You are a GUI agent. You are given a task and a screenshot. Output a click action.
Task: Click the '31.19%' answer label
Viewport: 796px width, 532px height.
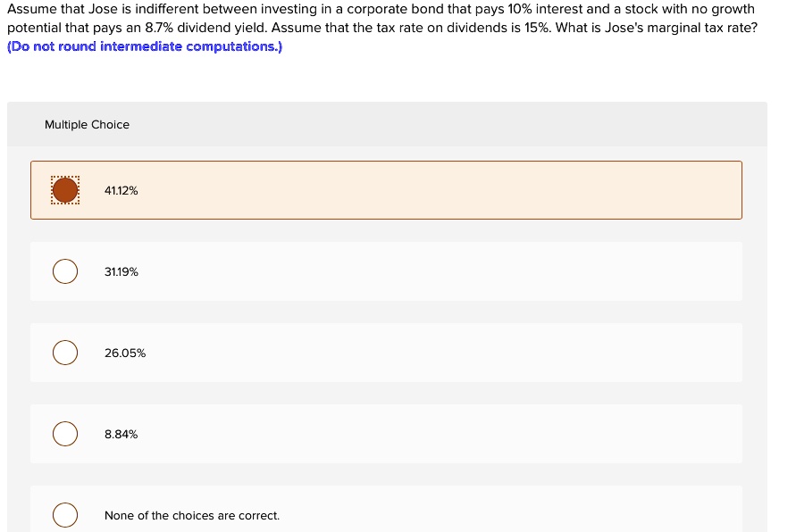coord(121,272)
